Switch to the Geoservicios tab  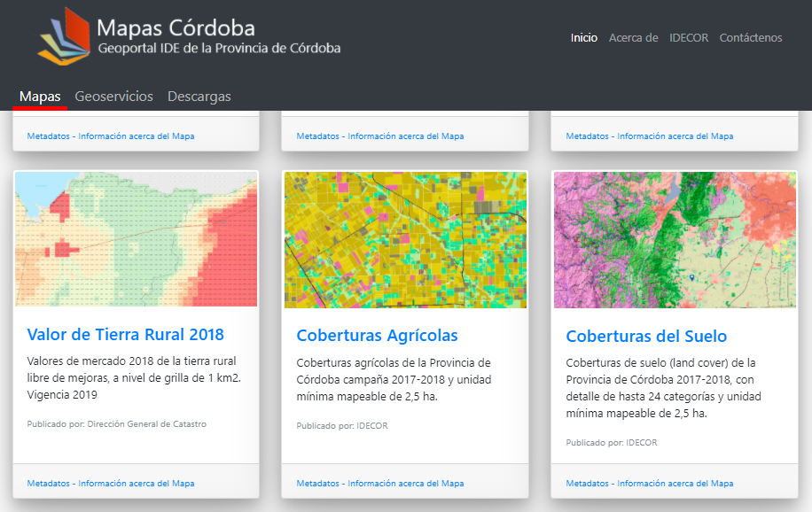(x=114, y=97)
